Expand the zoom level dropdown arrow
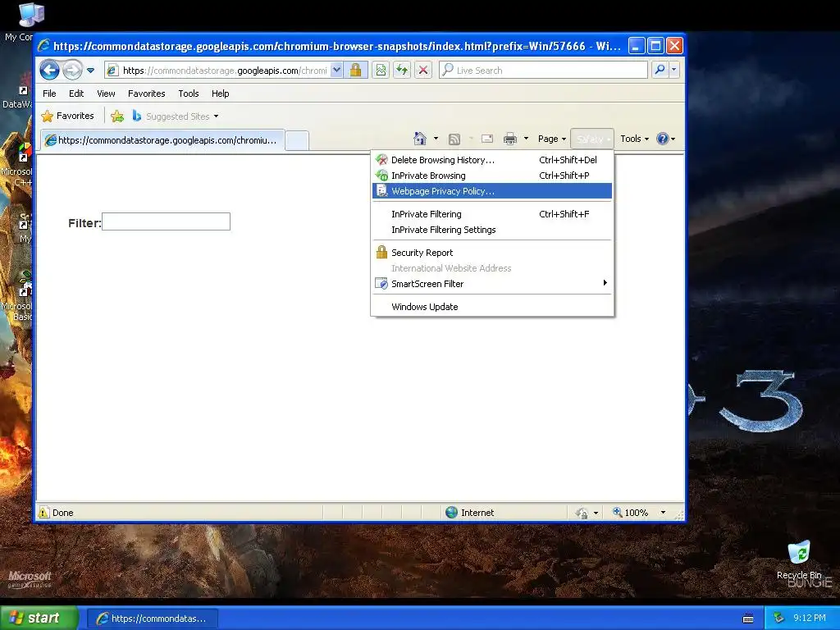840x630 pixels. point(663,513)
